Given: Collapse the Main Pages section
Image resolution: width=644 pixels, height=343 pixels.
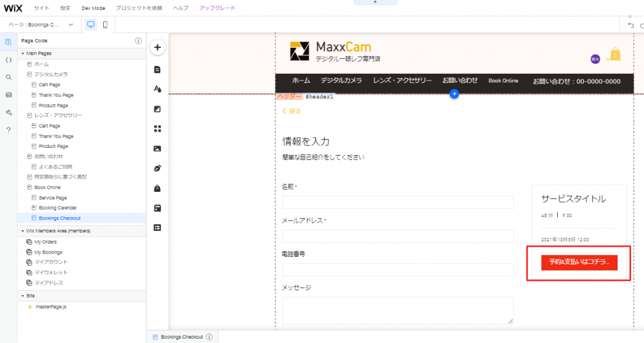Looking at the screenshot, I should click(23, 54).
